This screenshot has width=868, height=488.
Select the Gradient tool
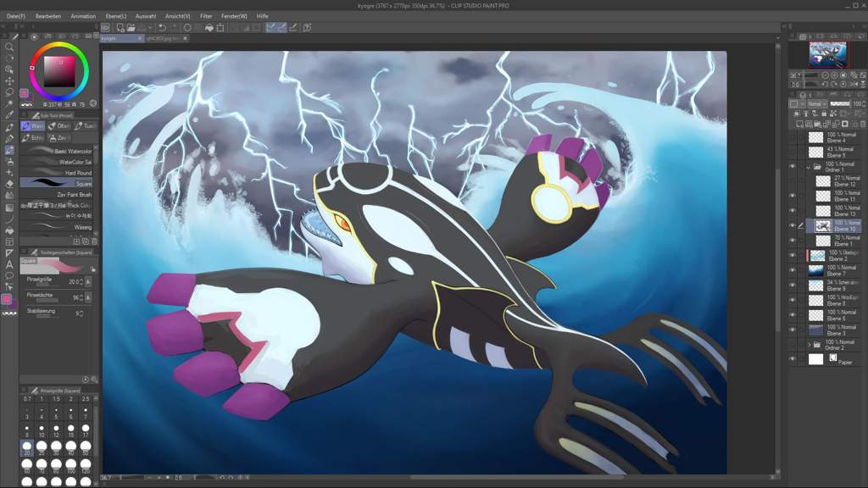click(8, 208)
